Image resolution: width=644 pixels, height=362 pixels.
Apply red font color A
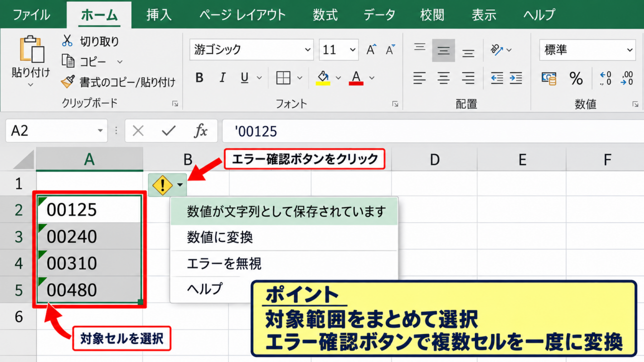click(x=356, y=78)
